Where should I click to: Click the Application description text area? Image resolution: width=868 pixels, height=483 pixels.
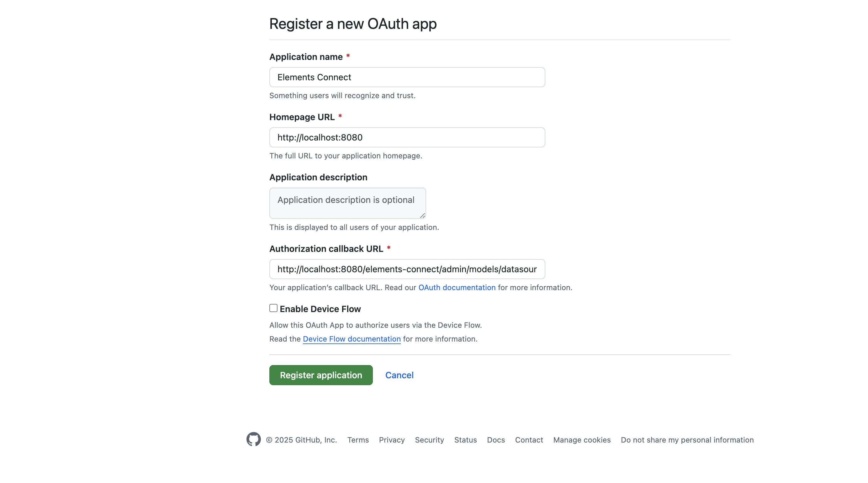coord(347,203)
